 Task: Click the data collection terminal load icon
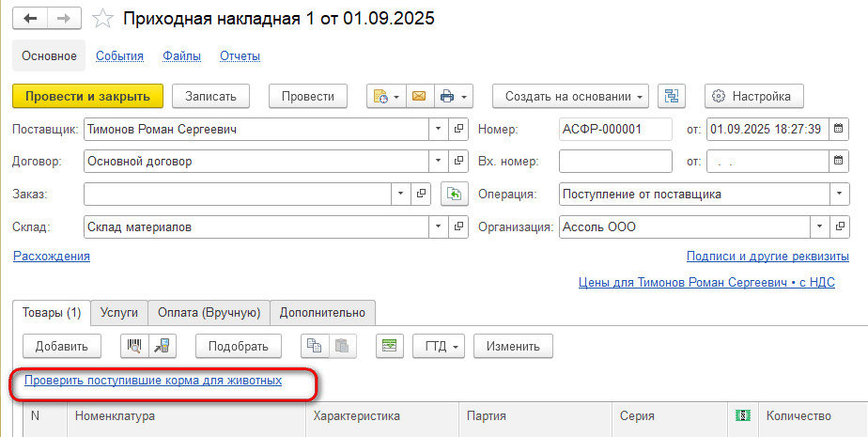pyautogui.click(x=161, y=346)
